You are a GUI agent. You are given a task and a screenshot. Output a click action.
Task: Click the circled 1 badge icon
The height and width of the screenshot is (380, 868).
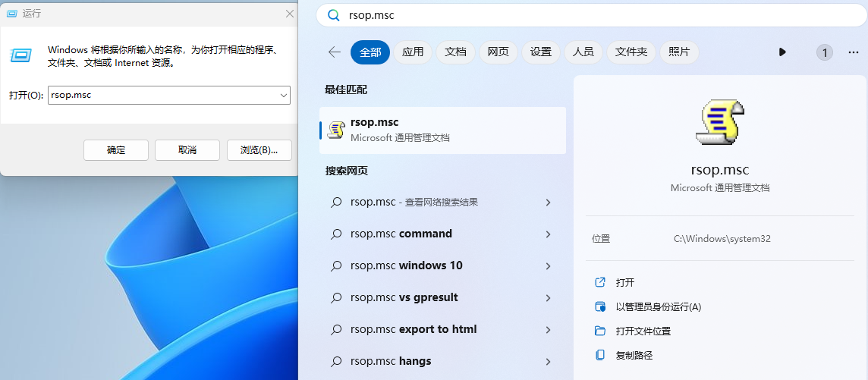click(824, 52)
